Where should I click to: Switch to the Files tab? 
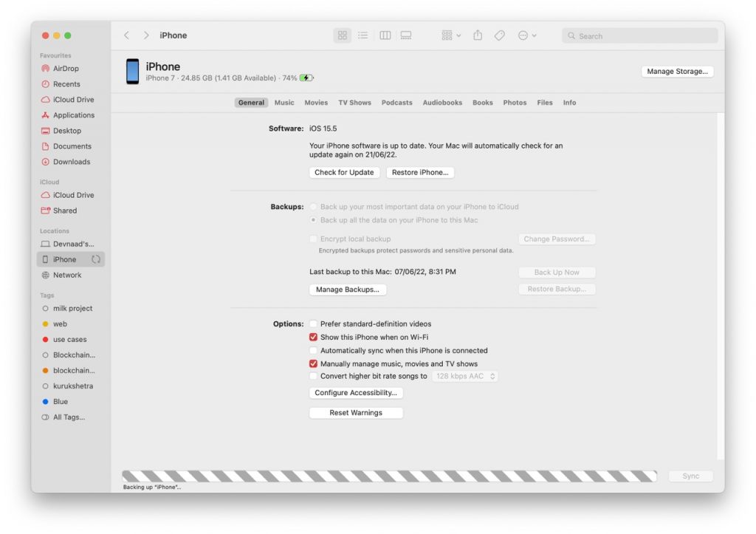(x=544, y=102)
